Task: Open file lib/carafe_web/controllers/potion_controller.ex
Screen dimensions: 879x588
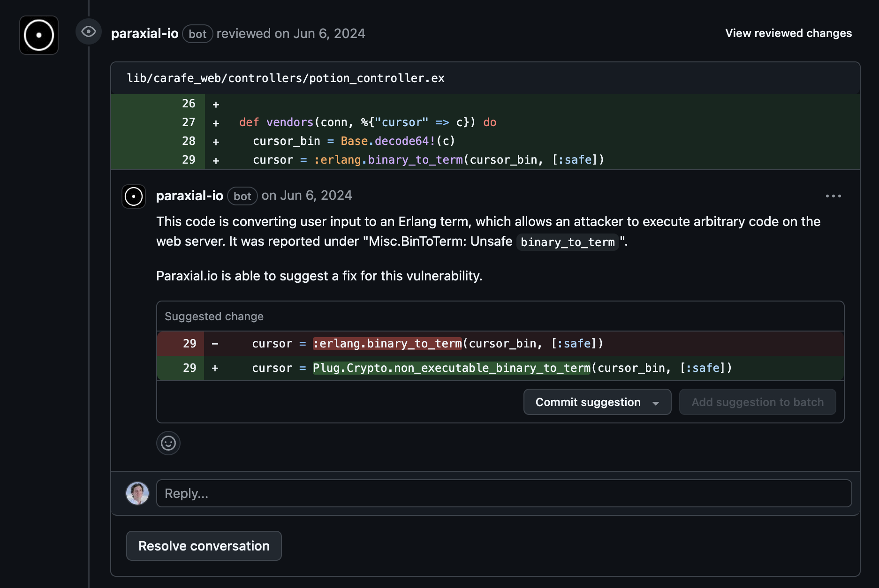Action: coord(286,78)
